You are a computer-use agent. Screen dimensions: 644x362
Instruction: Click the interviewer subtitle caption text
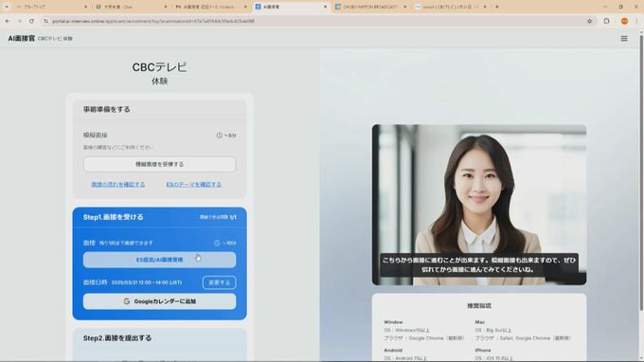479,264
